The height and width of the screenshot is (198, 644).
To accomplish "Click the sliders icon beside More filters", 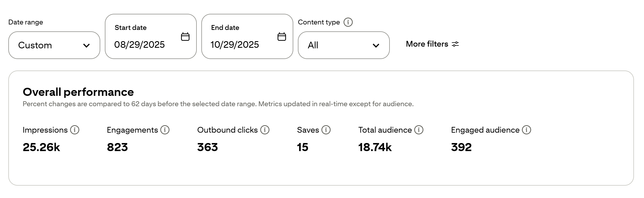I will click(455, 44).
